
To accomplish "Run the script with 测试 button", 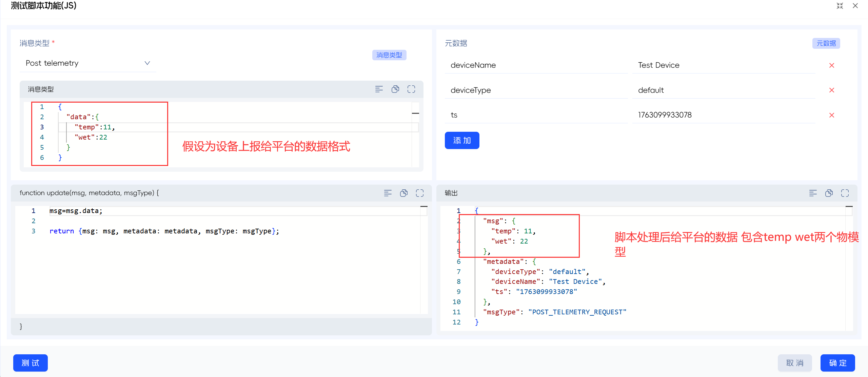I will click(30, 363).
